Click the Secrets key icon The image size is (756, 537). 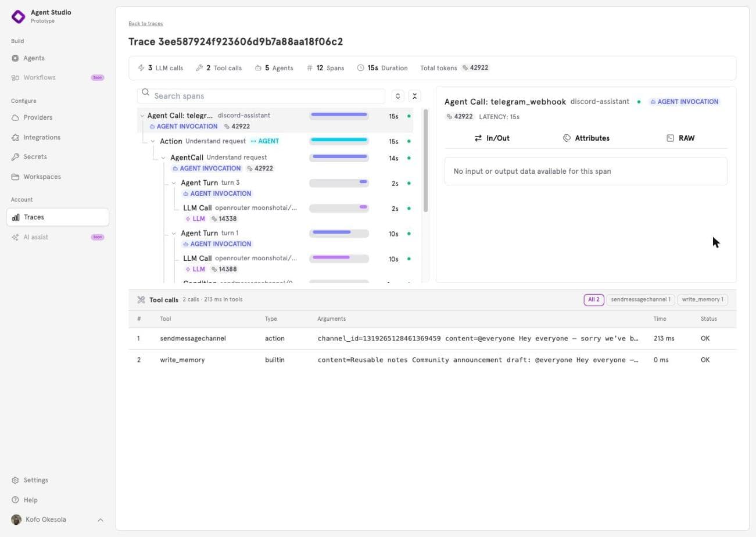[15, 157]
